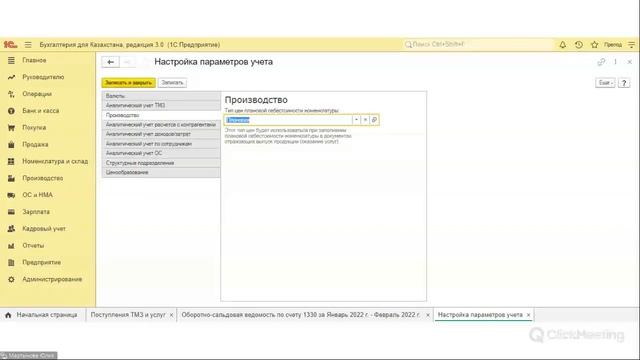Select Ценообразование settings page

[x=161, y=172]
